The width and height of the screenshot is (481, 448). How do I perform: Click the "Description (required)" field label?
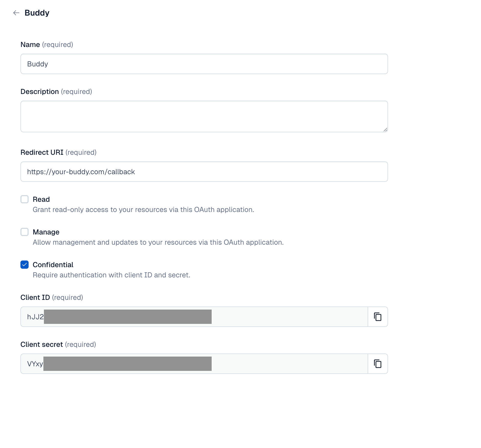tap(56, 92)
